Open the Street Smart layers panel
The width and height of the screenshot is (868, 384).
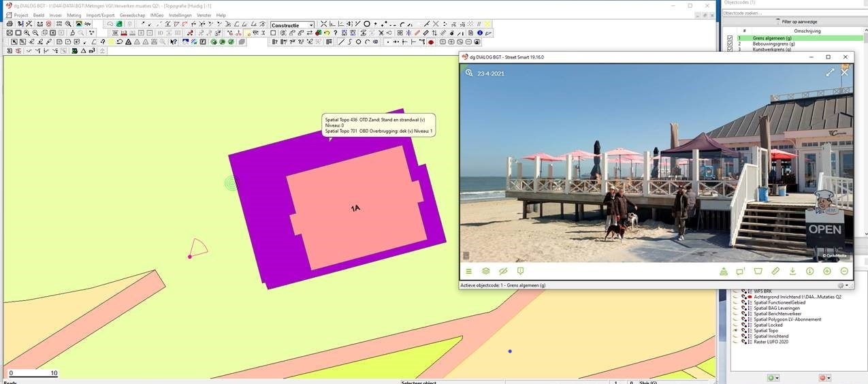tap(486, 271)
